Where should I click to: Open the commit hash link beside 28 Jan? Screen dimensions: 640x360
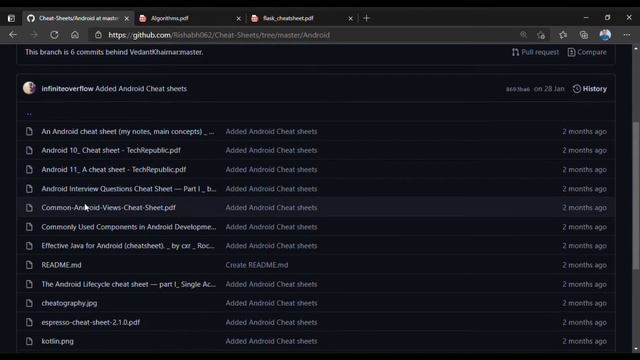[x=518, y=89]
